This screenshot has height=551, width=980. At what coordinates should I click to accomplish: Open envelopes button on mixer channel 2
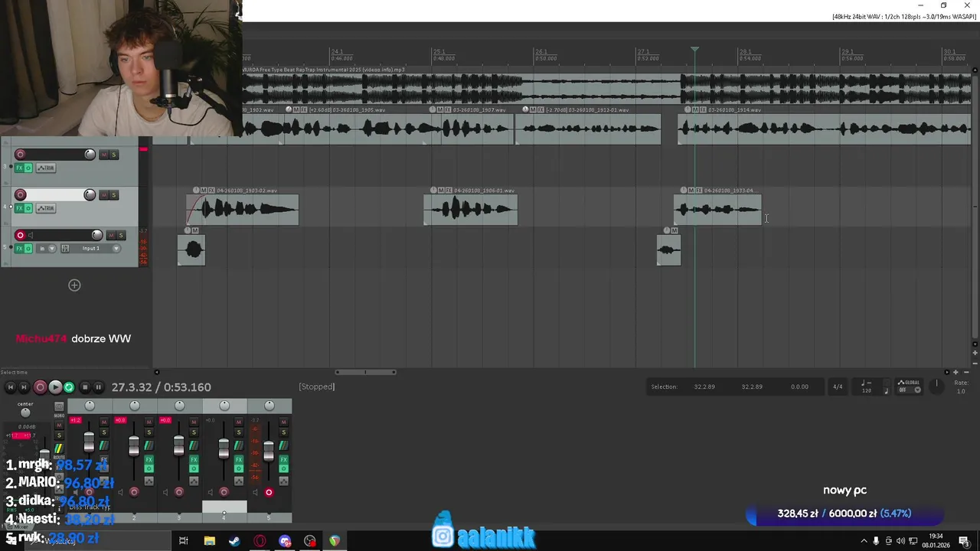point(149,481)
